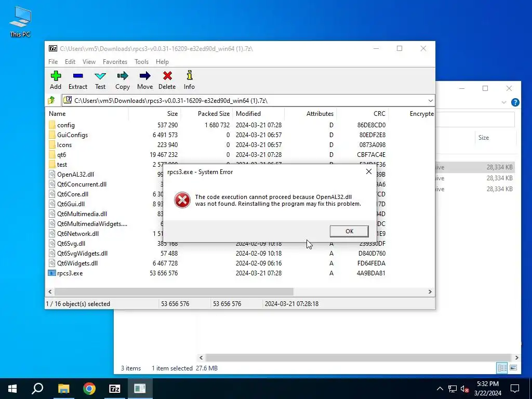The height and width of the screenshot is (399, 532).
Task: Open the Windows Start menu
Action: 12,389
